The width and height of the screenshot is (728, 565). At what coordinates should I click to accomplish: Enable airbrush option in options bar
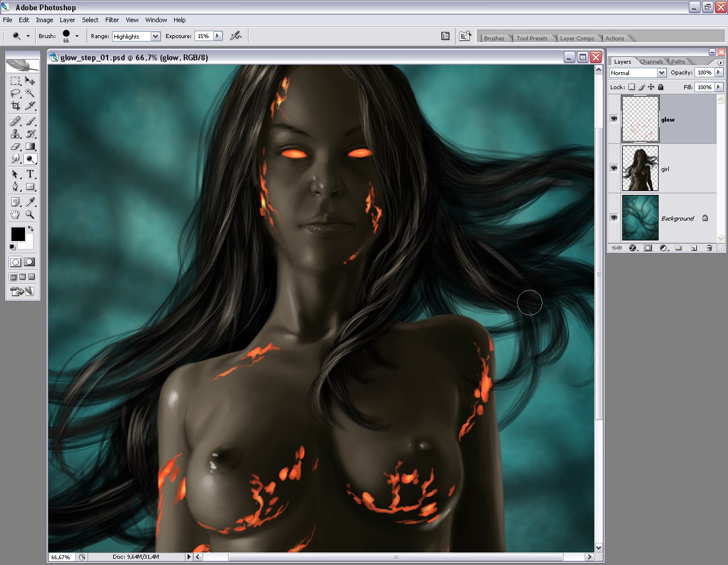coord(235,36)
